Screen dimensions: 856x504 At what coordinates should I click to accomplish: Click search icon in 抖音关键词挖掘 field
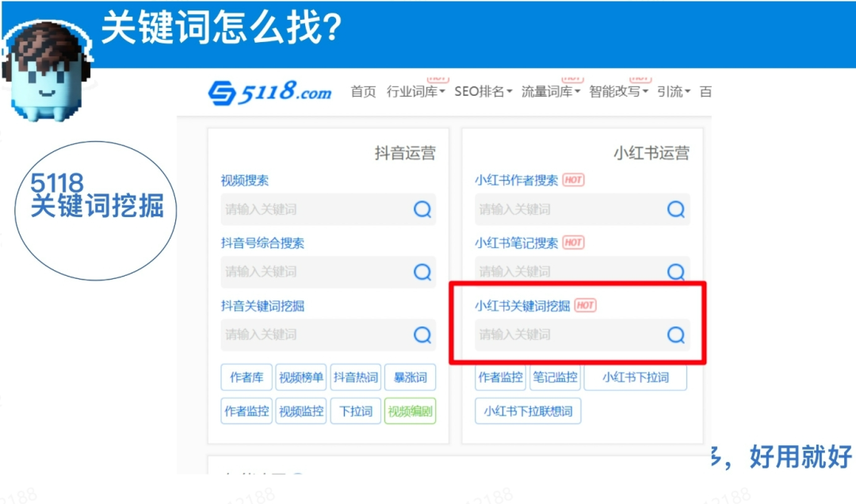coord(422,334)
